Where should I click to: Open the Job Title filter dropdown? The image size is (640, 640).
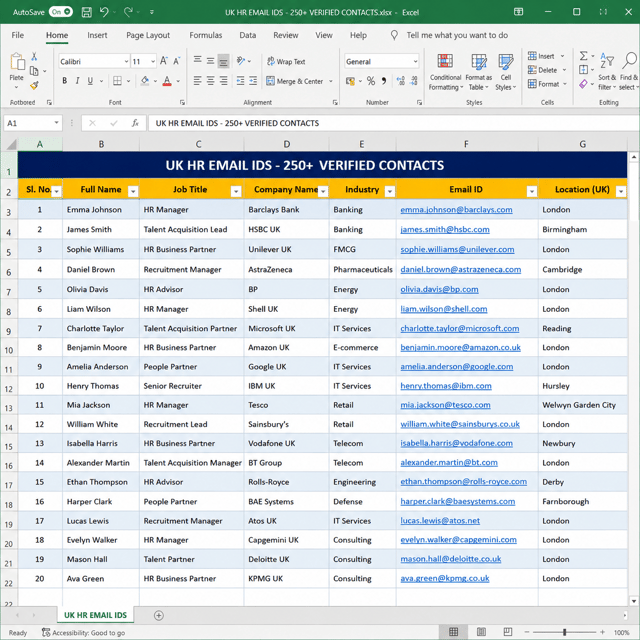tap(236, 191)
